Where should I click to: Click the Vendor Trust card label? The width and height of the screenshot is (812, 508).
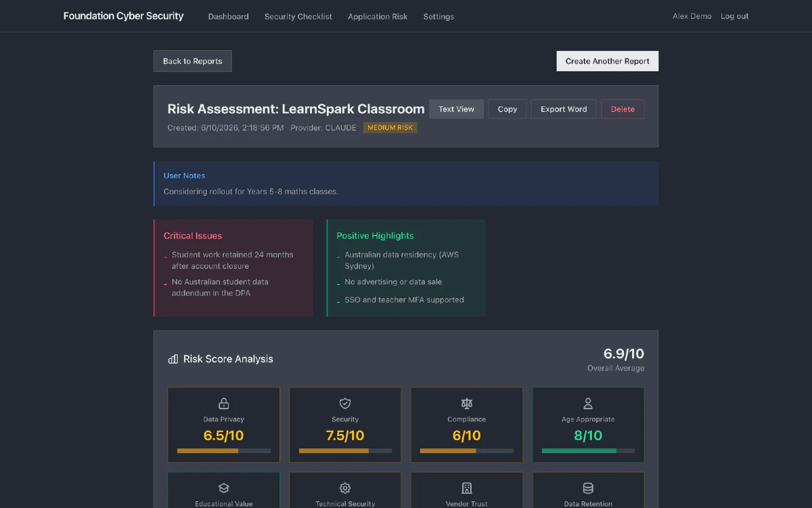click(467, 504)
